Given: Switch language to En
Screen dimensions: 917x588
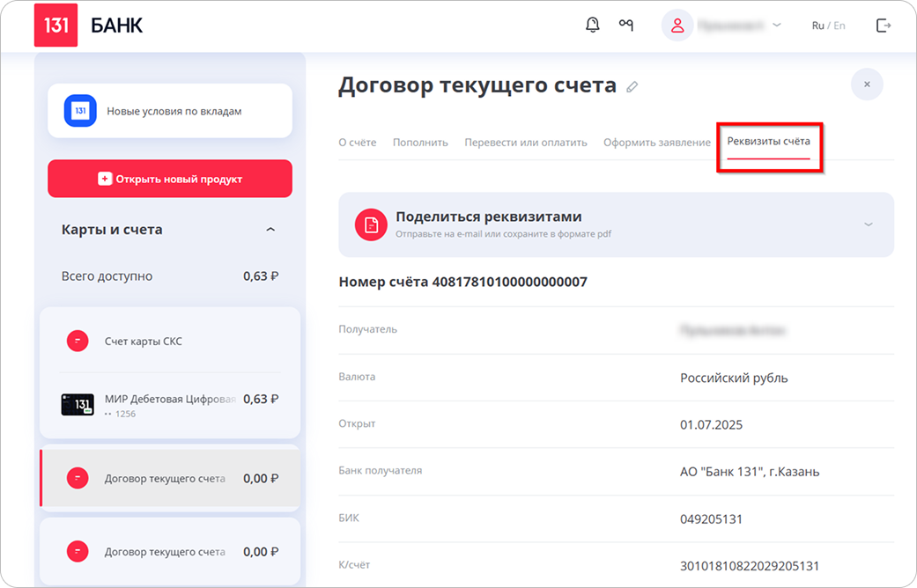Looking at the screenshot, I should (839, 26).
